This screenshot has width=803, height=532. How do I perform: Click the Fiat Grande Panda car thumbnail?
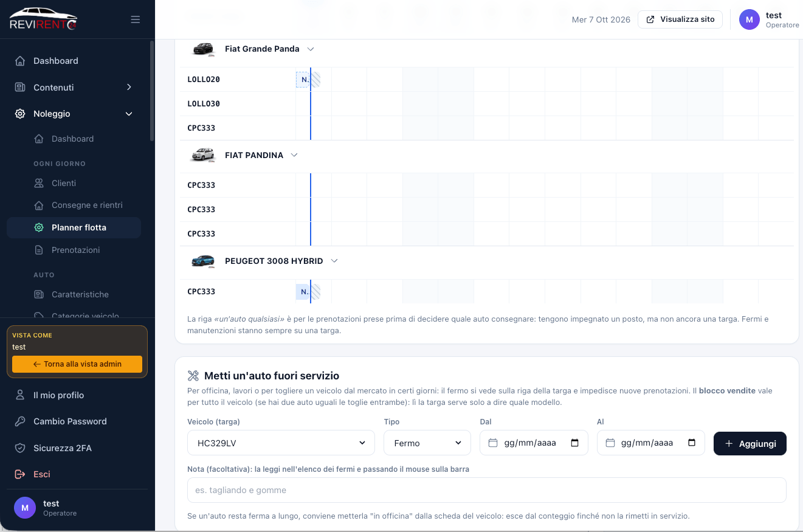click(x=204, y=49)
